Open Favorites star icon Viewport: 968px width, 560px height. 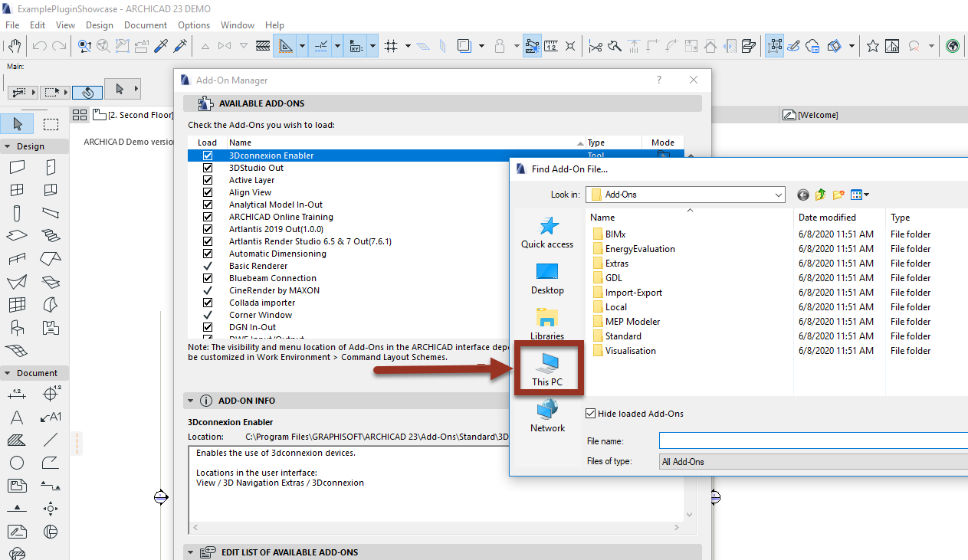[x=872, y=46]
